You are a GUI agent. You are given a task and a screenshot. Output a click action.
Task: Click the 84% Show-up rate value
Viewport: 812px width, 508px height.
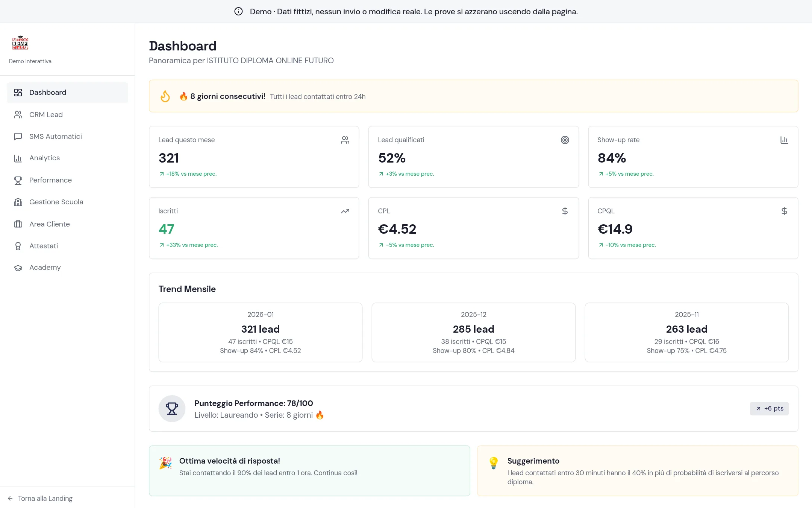pyautogui.click(x=612, y=158)
